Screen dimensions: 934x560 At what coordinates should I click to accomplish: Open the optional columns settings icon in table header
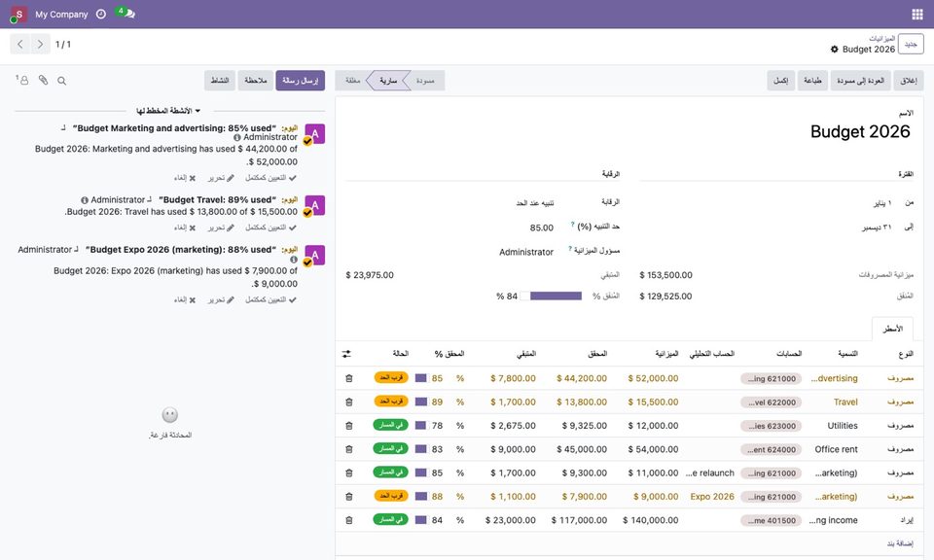pos(346,354)
